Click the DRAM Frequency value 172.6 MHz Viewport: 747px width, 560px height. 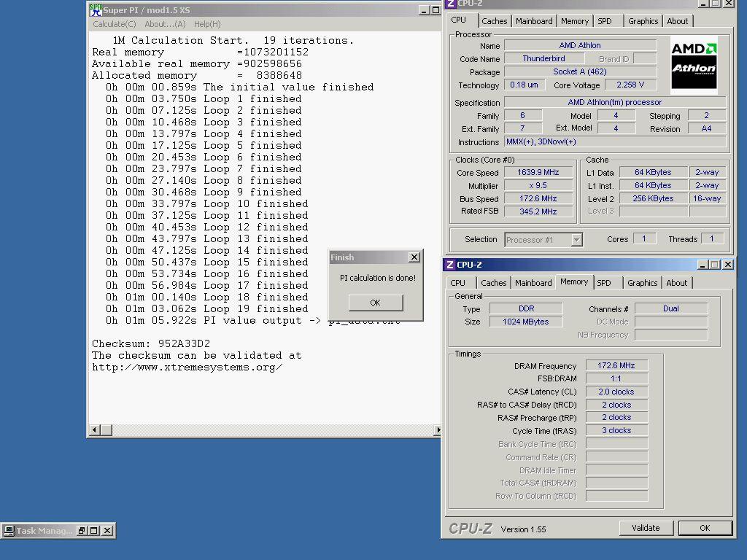click(x=616, y=366)
